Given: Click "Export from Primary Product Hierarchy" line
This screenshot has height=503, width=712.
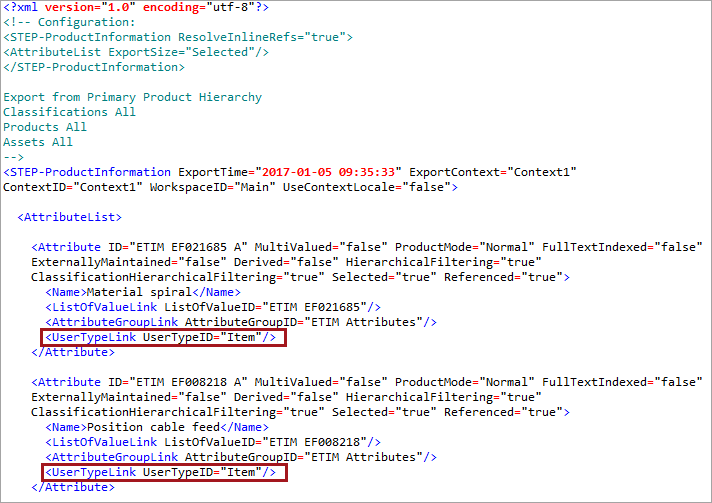Looking at the screenshot, I should coord(133,97).
